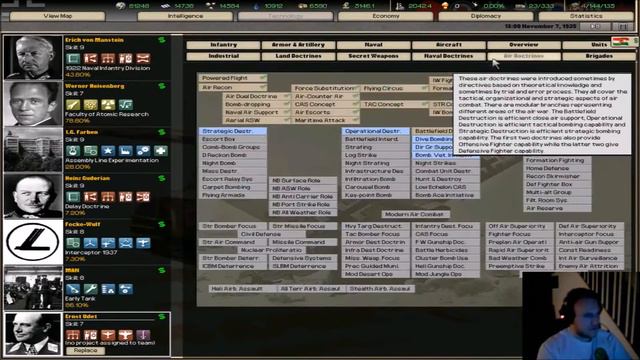
Task: Switch to the Intelligence screen
Action: (185, 16)
